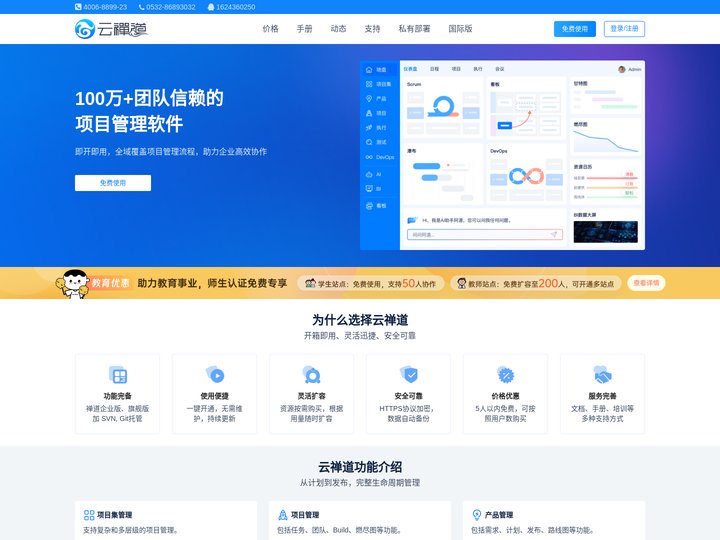The height and width of the screenshot is (540, 720).
Task: Click the 功能完备 feature icon
Action: [118, 375]
